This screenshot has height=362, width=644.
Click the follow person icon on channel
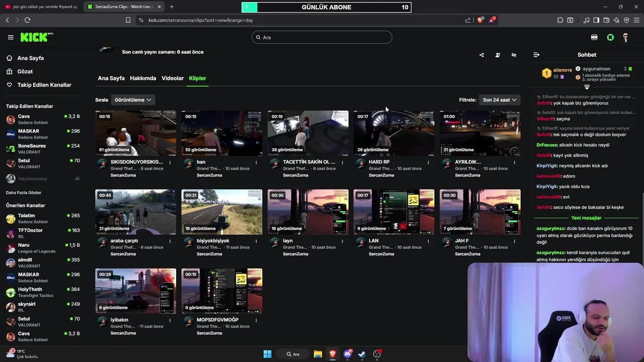point(498,55)
